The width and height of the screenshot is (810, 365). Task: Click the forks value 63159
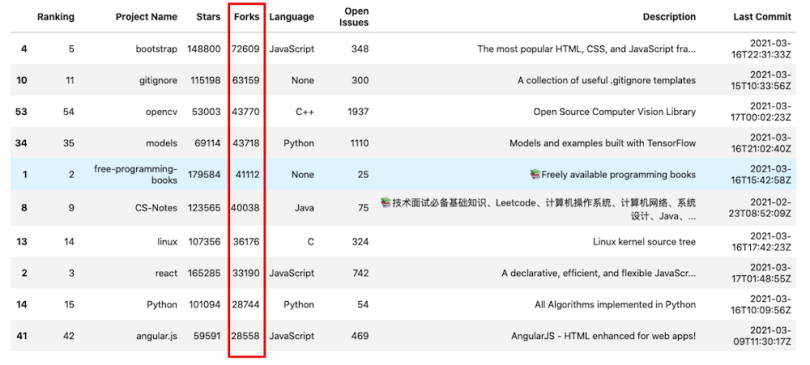tap(246, 80)
